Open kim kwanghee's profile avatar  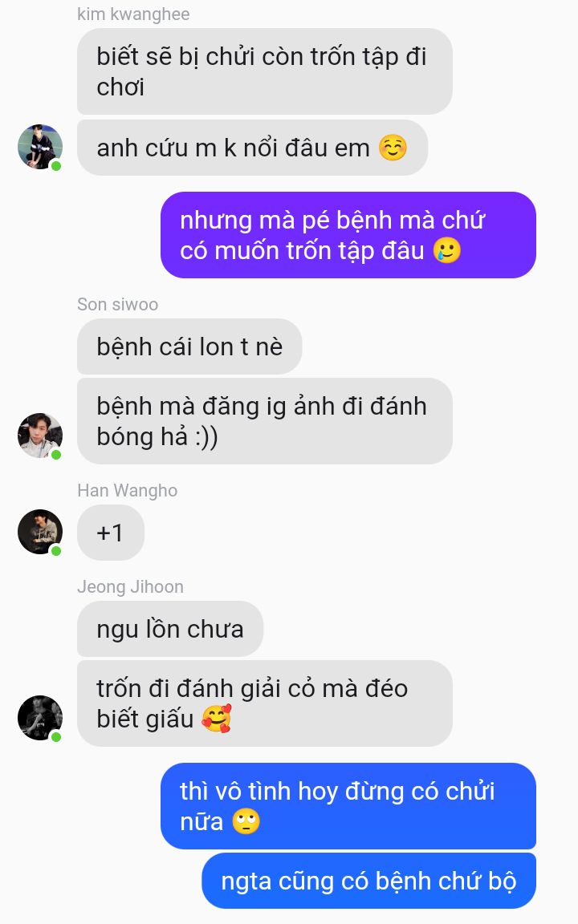click(40, 147)
